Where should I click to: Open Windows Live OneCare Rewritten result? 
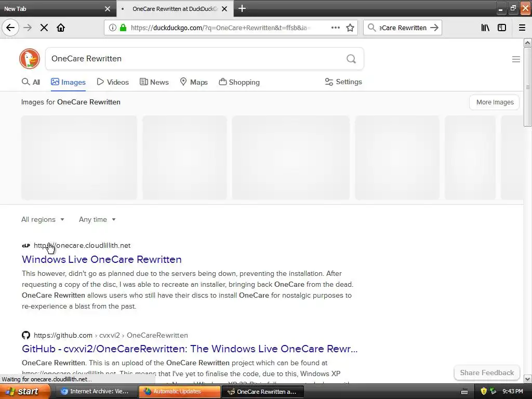tap(102, 260)
